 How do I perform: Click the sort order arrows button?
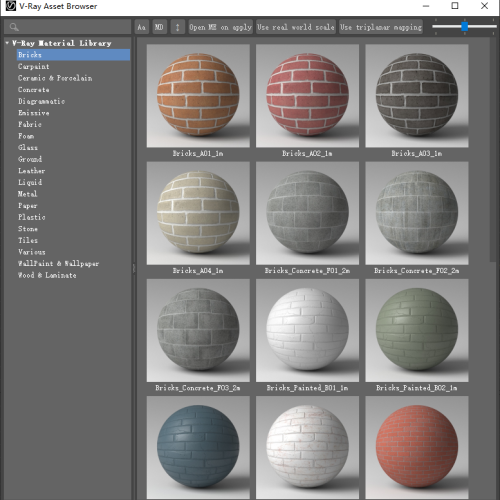[x=177, y=27]
